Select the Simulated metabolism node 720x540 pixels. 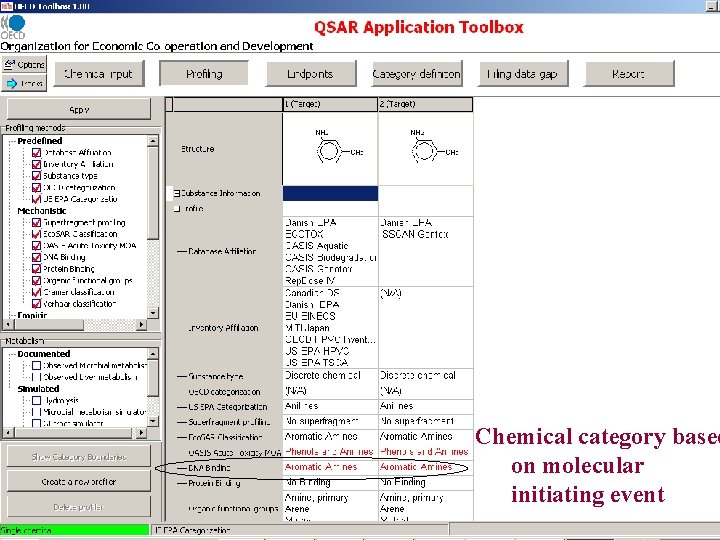point(38,388)
